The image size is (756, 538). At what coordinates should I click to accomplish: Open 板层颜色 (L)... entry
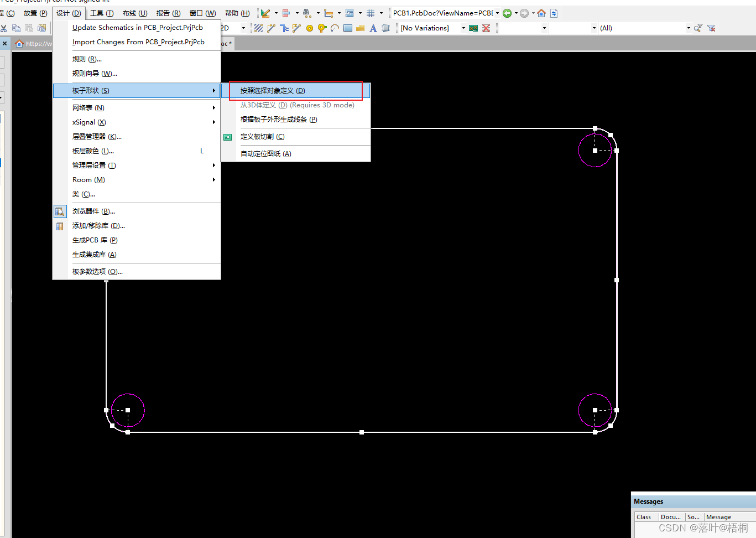(137, 151)
